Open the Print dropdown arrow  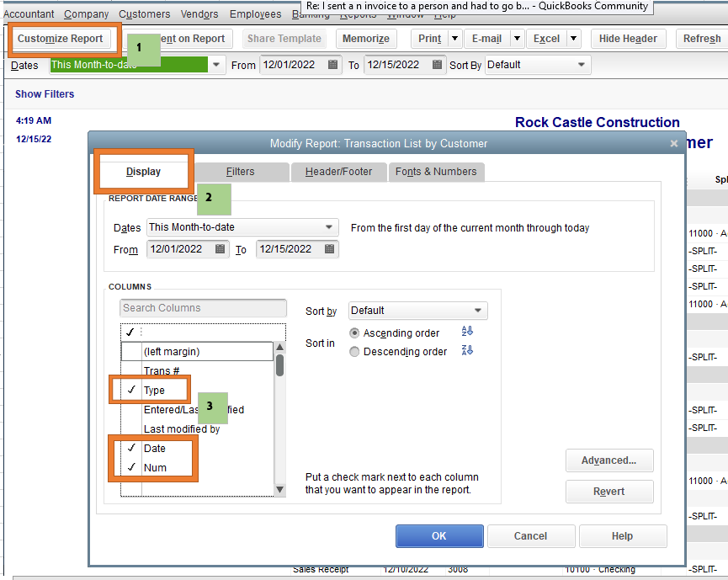point(454,39)
